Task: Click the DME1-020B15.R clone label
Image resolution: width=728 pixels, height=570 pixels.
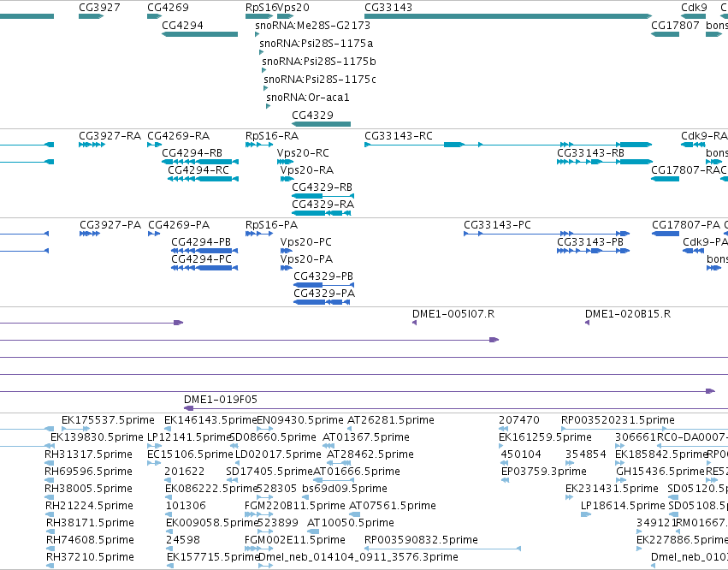Action: click(628, 314)
